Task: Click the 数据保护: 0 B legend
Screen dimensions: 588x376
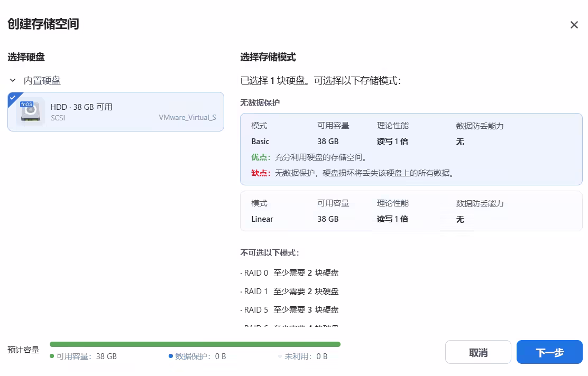Action: (197, 356)
